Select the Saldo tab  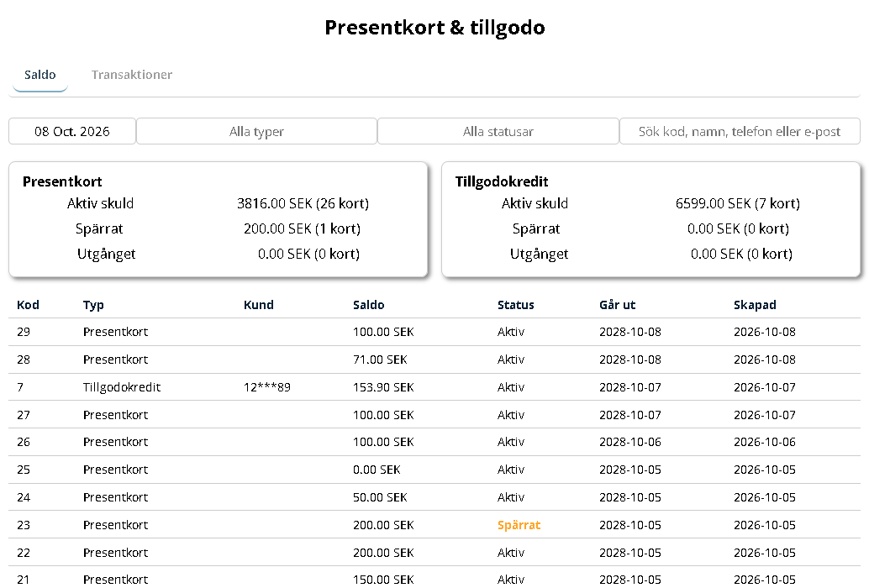(x=39, y=75)
